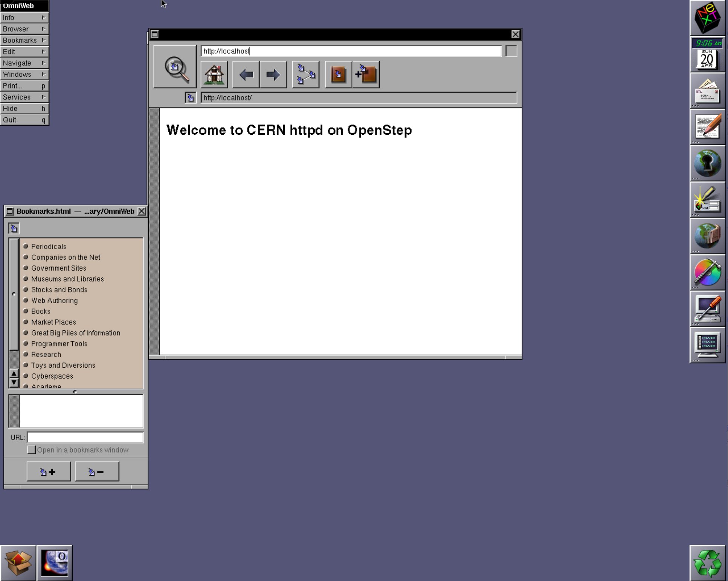Select the Toys and Diversions bookmark item
This screenshot has width=728, height=581.
click(x=63, y=365)
